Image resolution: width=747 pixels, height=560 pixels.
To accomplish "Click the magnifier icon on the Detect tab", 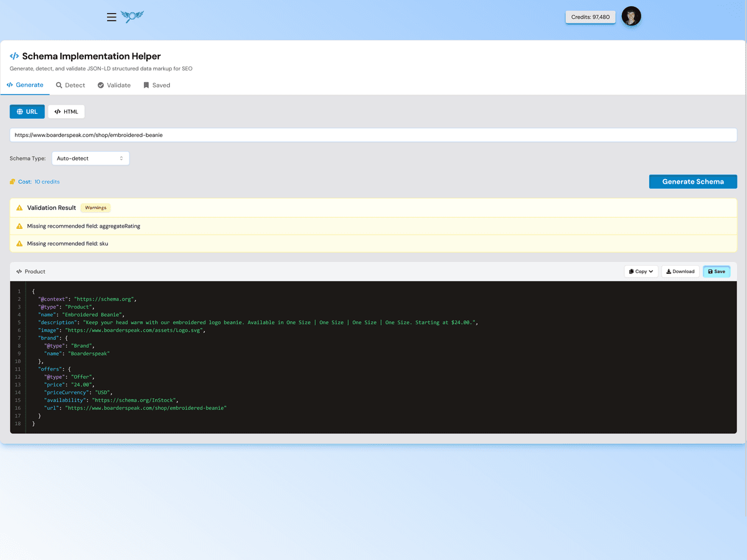I will click(59, 85).
